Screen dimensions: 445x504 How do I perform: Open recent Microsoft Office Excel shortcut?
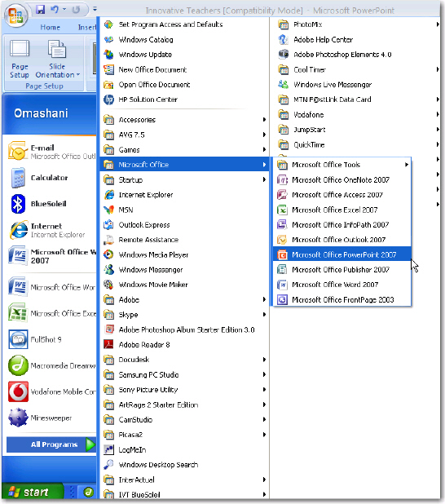click(51, 313)
